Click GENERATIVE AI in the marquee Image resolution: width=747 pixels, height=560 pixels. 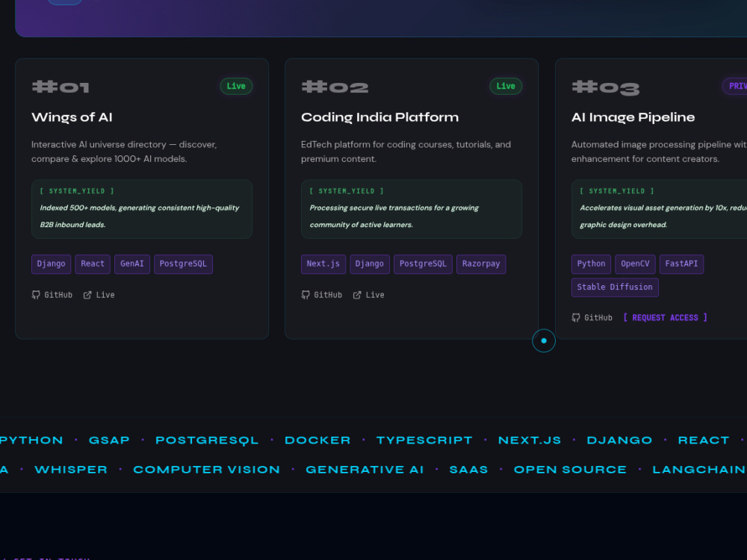click(365, 470)
